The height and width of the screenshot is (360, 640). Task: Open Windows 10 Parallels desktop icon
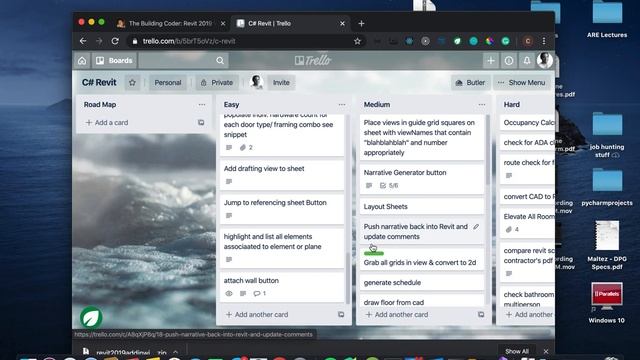[x=607, y=303]
